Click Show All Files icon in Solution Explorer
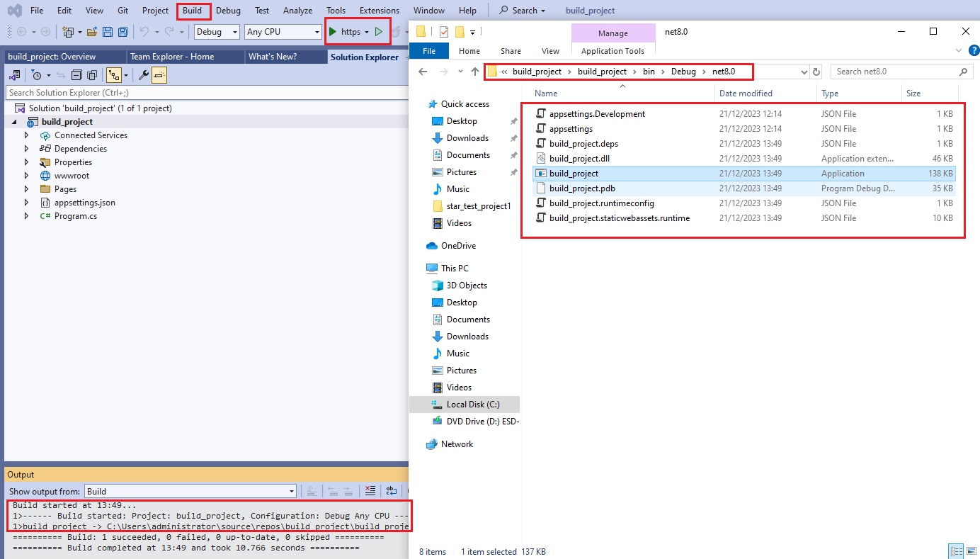The width and height of the screenshot is (980, 559). pos(92,75)
